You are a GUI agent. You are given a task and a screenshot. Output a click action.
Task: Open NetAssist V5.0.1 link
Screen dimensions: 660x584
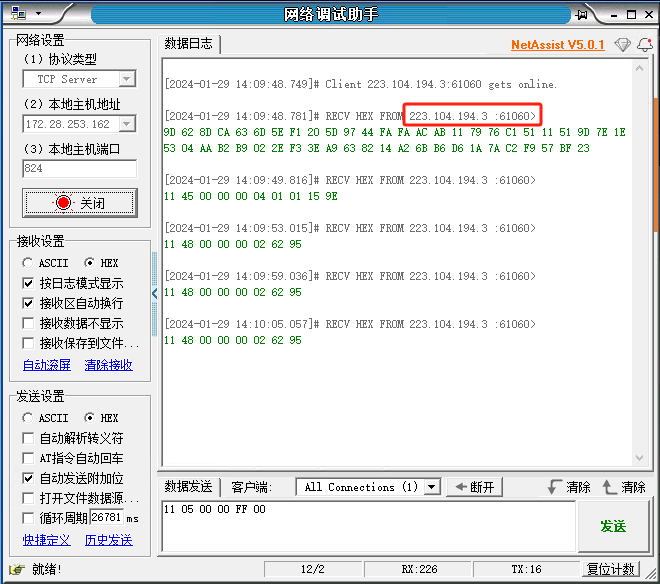tap(557, 45)
